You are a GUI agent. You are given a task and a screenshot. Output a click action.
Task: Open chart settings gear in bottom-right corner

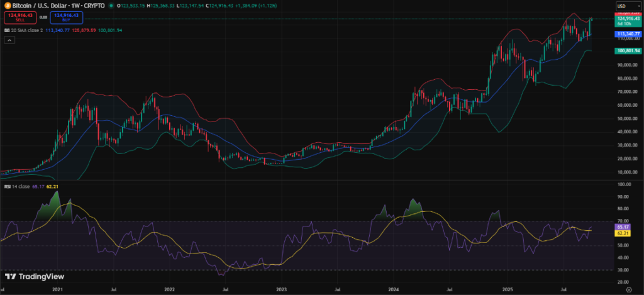629,290
